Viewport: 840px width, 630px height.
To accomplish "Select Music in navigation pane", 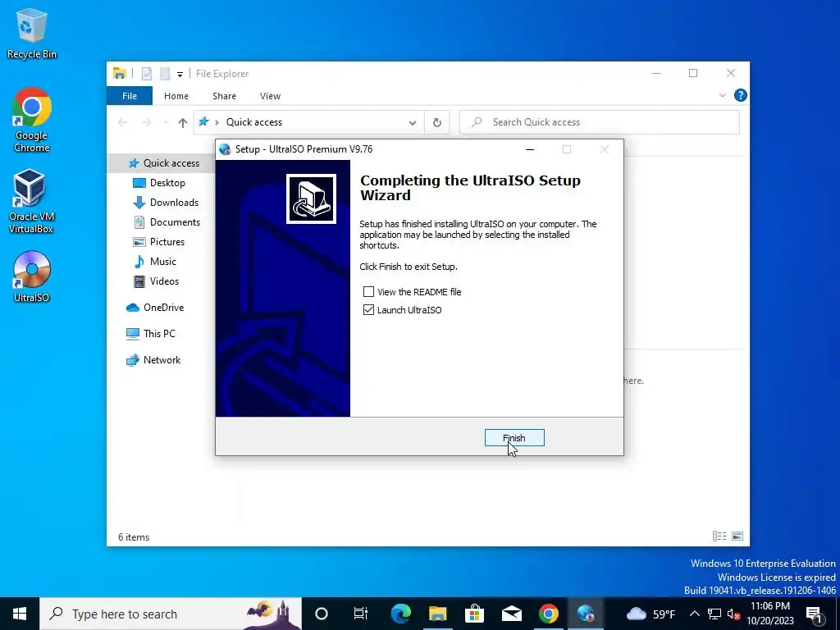I will click(162, 262).
